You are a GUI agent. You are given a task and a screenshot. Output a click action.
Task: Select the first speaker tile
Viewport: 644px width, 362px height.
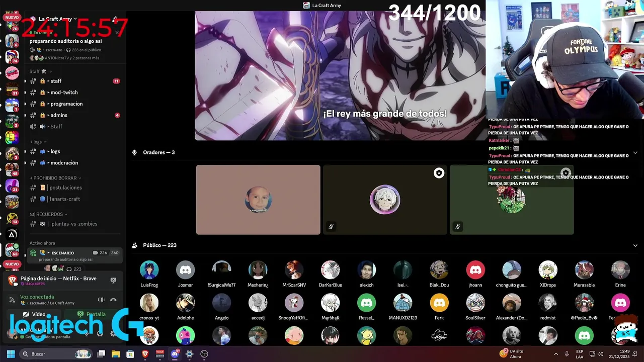click(x=258, y=200)
